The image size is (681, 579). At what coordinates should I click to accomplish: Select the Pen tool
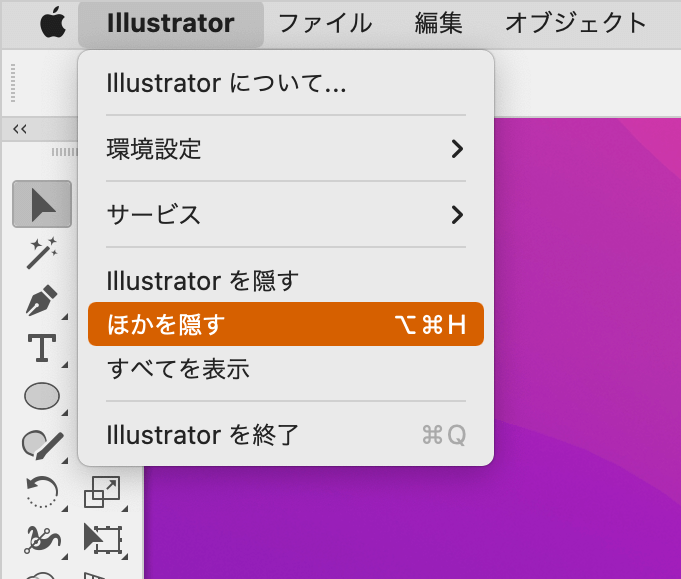[42, 300]
